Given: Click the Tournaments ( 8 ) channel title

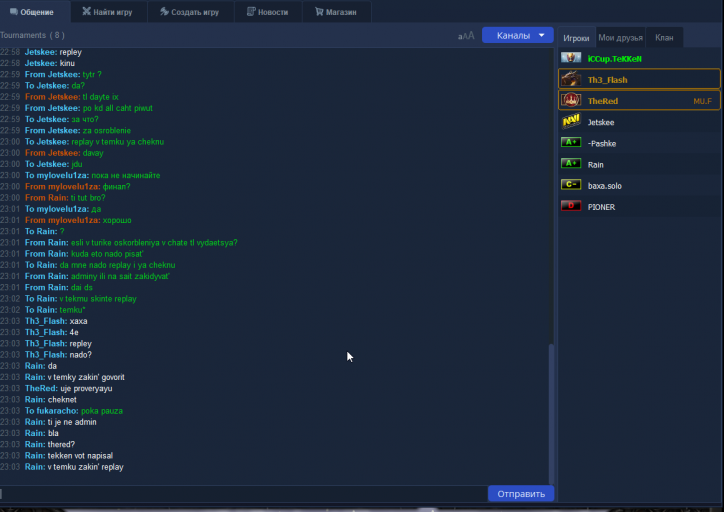Looking at the screenshot, I should pos(32,35).
